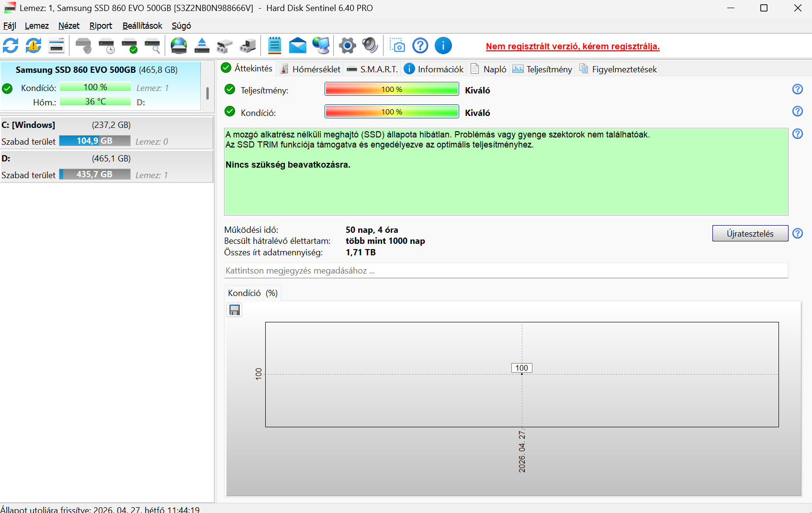The image size is (812, 513).
Task: Click the blue info circle toolbar icon
Action: point(443,46)
